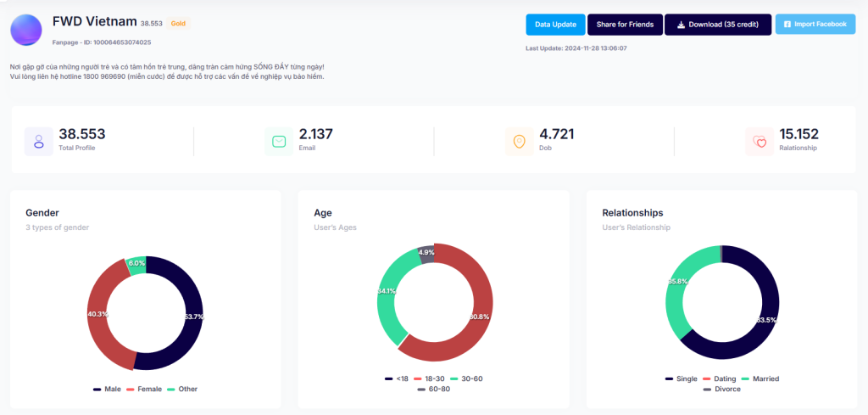This screenshot has height=415, width=868.
Task: Click the hotline 1800 969690 description line
Action: [x=167, y=77]
